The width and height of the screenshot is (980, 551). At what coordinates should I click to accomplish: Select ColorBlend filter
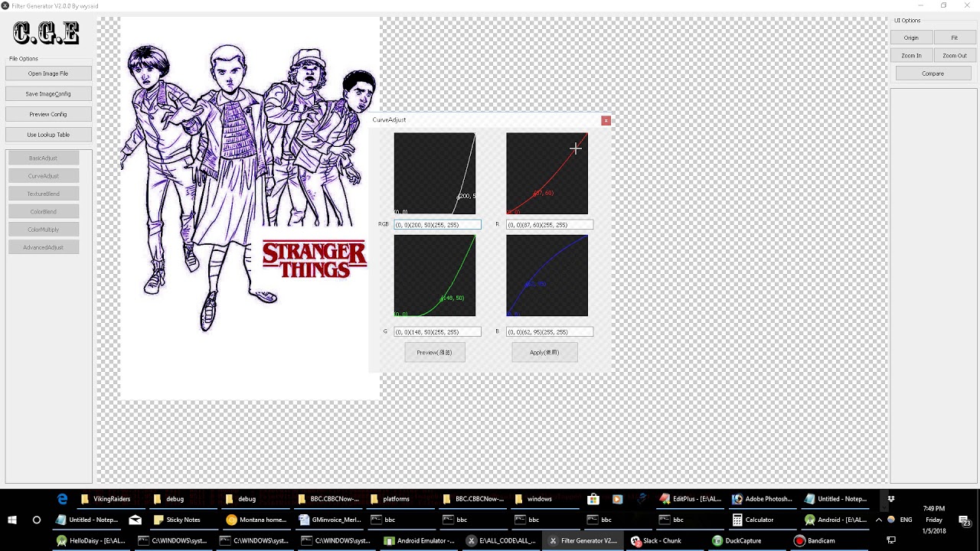tap(43, 211)
